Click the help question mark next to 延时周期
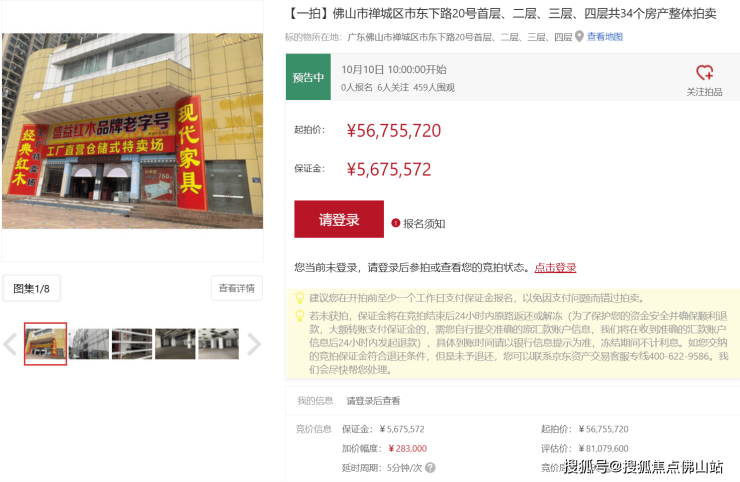 point(430,467)
